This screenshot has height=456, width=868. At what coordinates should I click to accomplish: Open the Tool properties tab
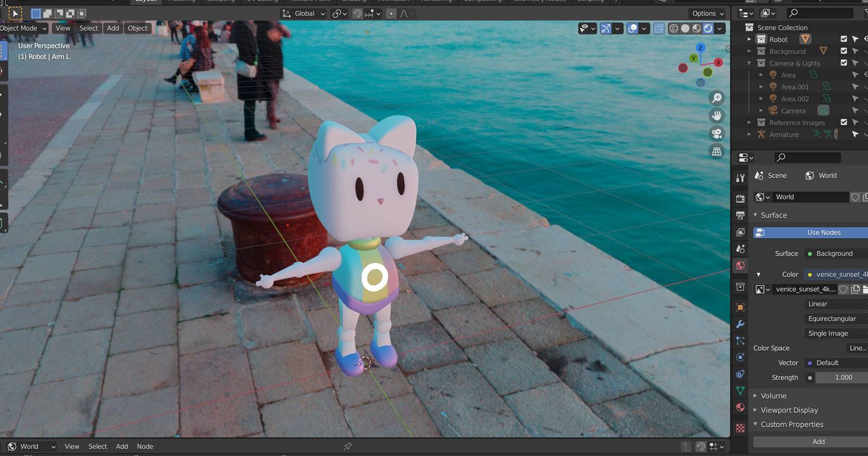point(740,178)
